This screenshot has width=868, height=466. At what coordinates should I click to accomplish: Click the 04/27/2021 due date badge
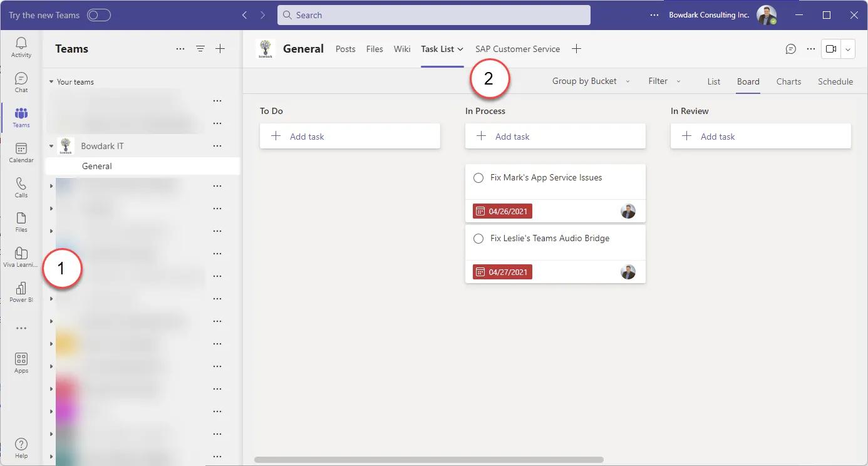[502, 272]
